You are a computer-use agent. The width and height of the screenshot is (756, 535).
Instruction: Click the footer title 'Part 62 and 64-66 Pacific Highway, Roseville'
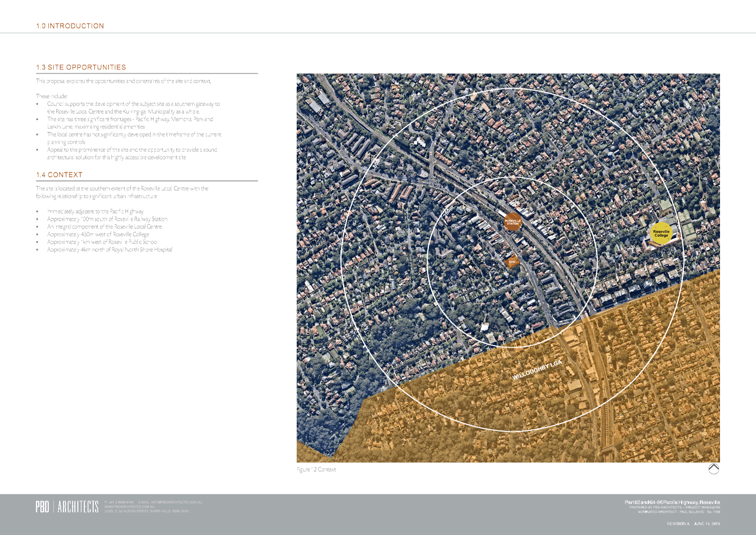(x=672, y=502)
